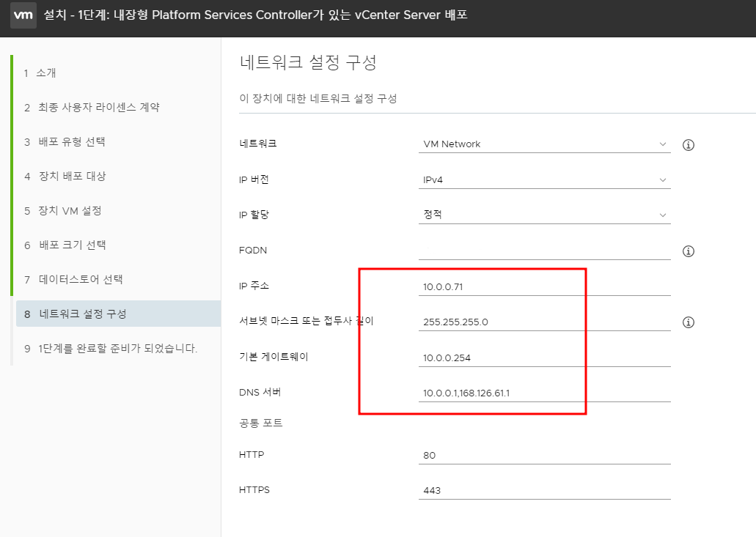Click the installer title text in header

[255, 15]
